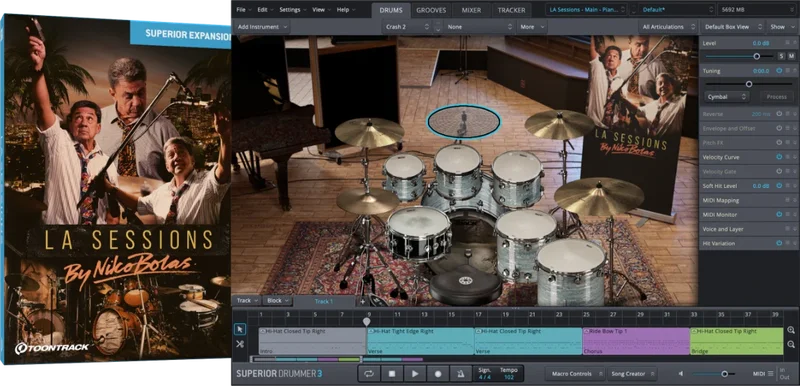Open the None dropdown next to Crash 2

[x=479, y=27]
